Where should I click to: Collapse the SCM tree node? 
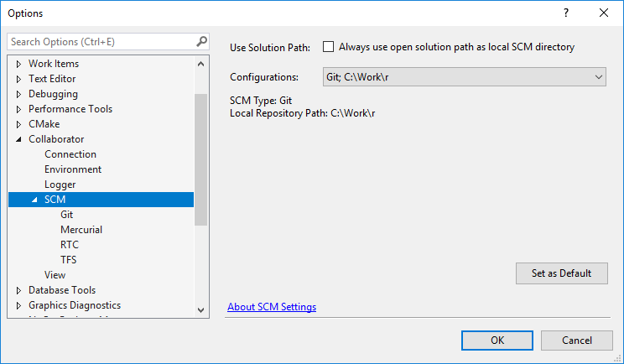pos(34,200)
